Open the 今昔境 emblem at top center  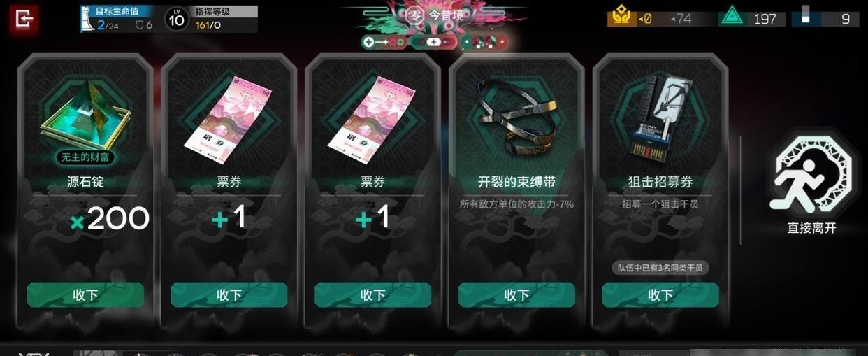click(x=415, y=15)
